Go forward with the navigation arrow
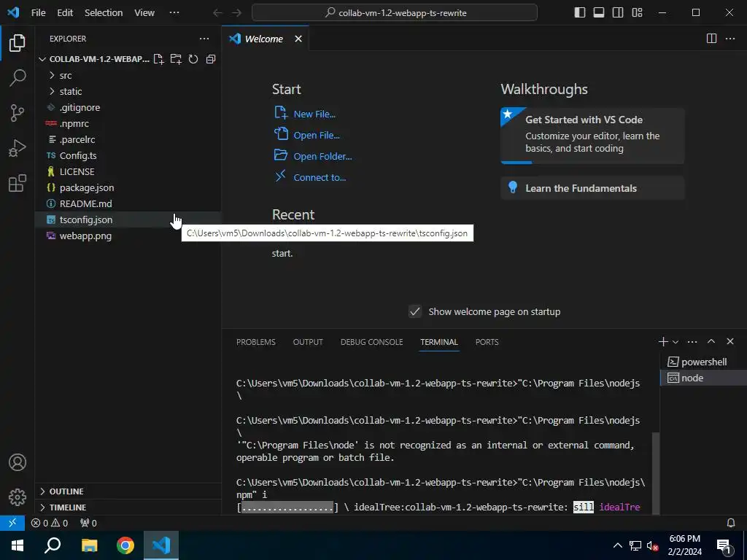747x560 pixels. pyautogui.click(x=236, y=13)
